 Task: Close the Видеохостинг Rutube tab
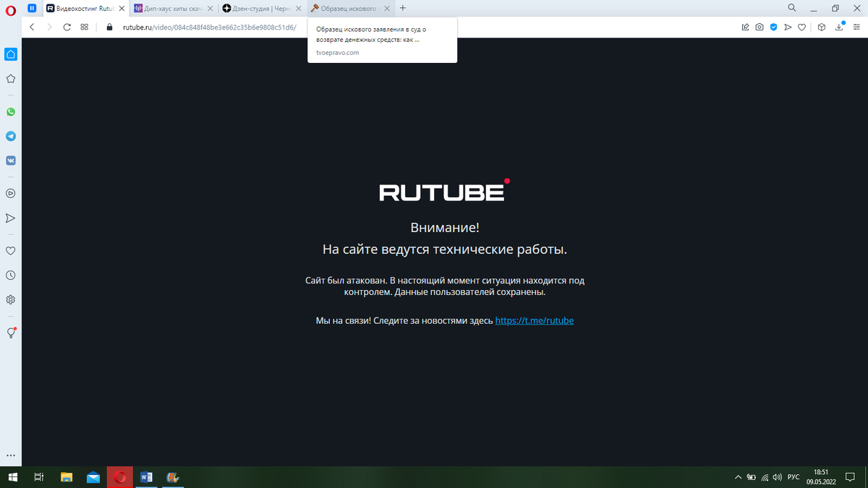pyautogui.click(x=121, y=8)
